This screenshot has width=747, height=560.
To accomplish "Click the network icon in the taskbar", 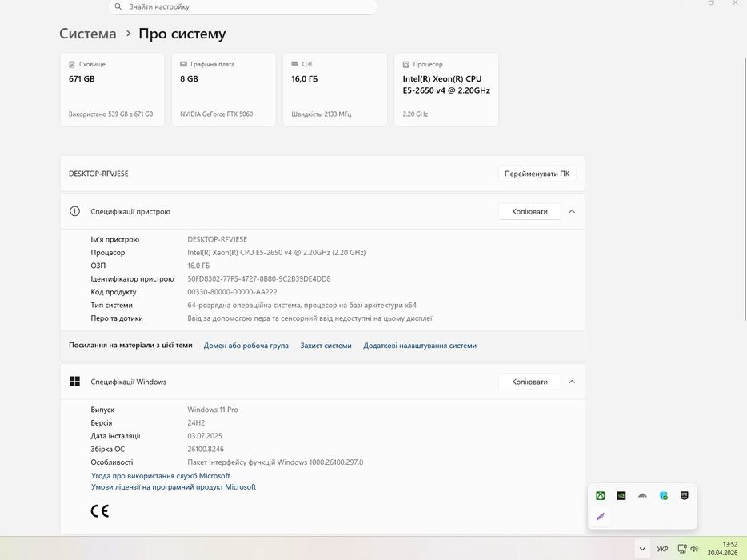I will pyautogui.click(x=681, y=549).
